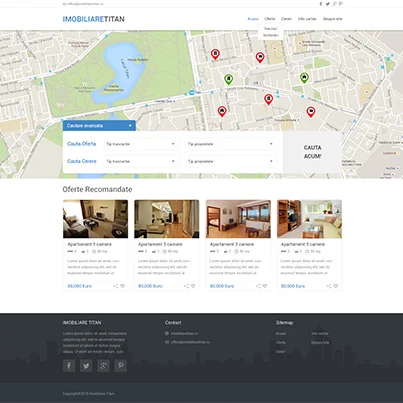Expand the Cautare avansata dropdown
This screenshot has width=403, height=403.
(99, 126)
